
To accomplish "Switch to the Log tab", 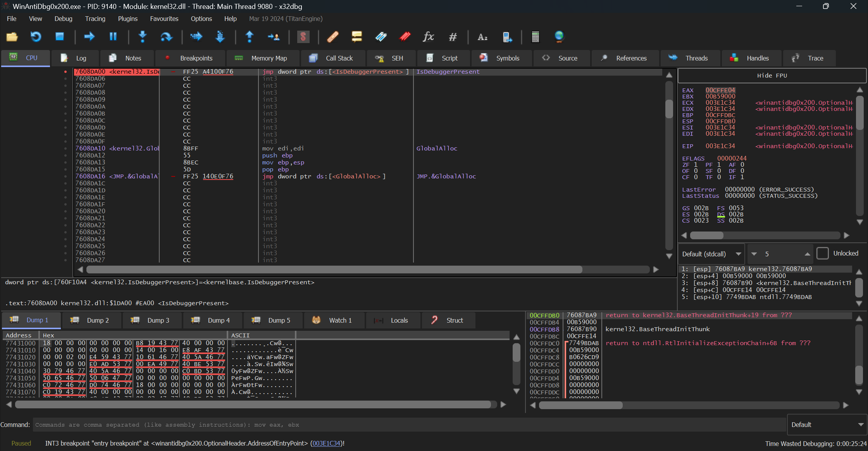I will [75, 58].
